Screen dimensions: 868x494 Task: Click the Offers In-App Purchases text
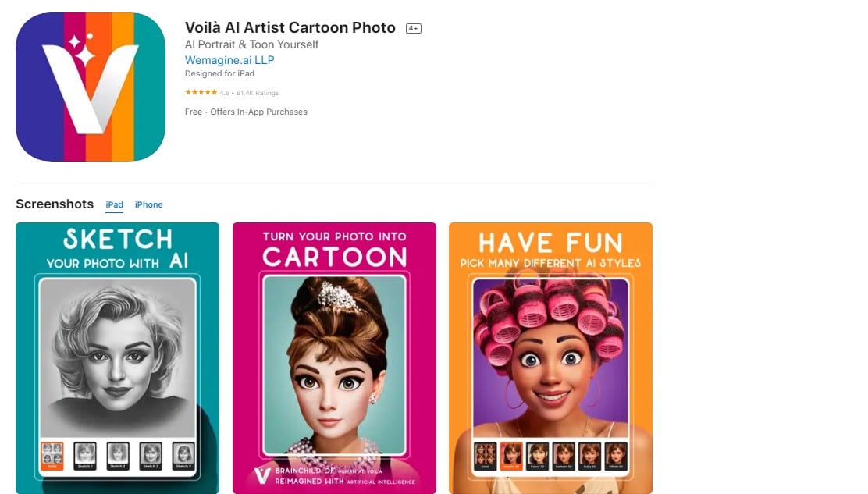pos(261,112)
